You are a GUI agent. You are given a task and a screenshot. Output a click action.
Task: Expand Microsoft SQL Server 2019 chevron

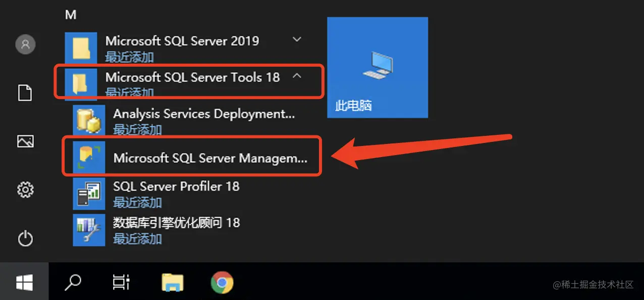click(297, 39)
